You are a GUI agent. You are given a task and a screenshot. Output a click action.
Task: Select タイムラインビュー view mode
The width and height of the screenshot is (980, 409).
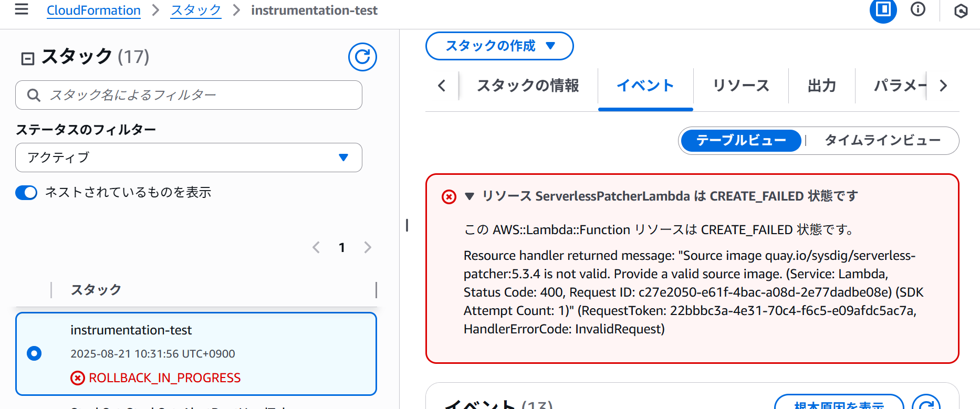tap(882, 140)
